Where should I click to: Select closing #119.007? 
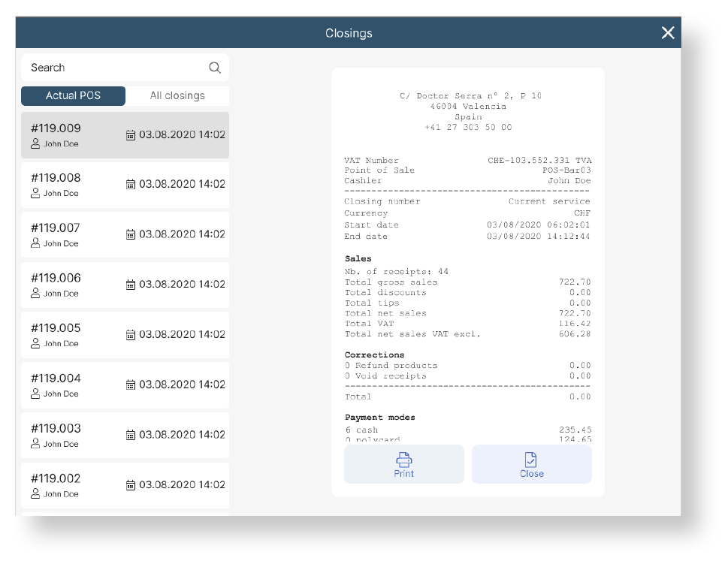click(125, 235)
